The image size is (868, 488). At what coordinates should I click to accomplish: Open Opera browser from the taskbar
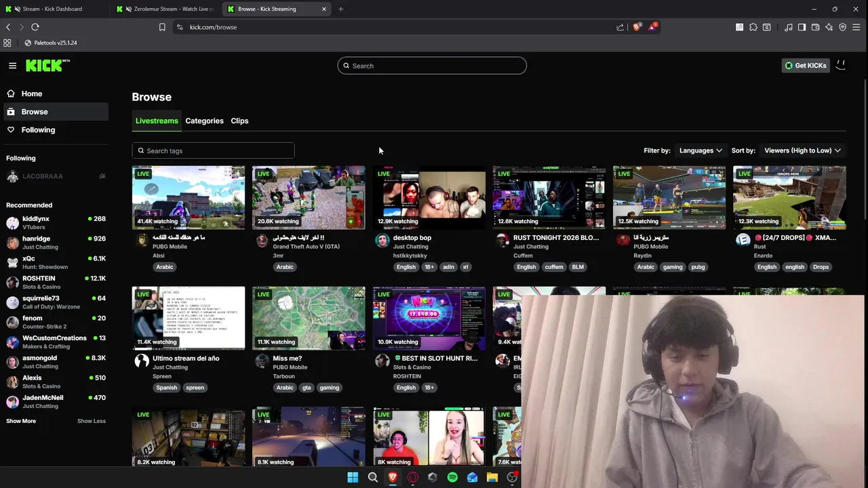[412, 477]
